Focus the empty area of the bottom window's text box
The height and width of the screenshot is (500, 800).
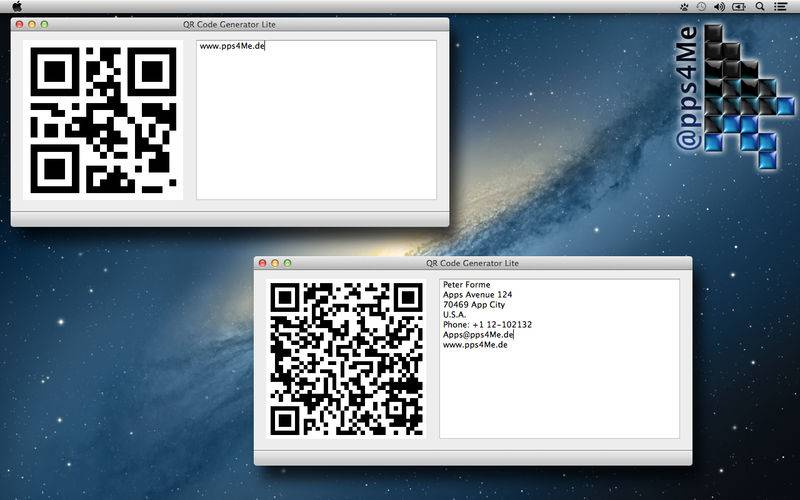[x=560, y=393]
